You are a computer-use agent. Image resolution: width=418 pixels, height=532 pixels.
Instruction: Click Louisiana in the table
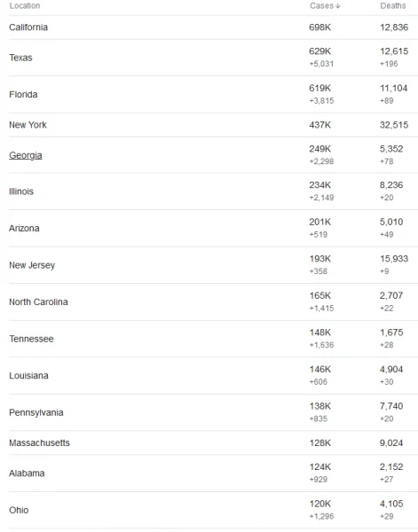28,376
